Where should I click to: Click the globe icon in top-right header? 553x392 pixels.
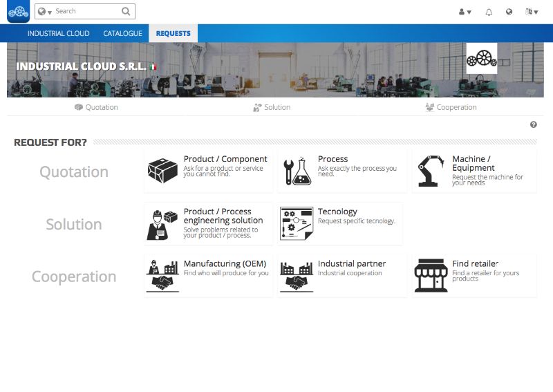509,12
